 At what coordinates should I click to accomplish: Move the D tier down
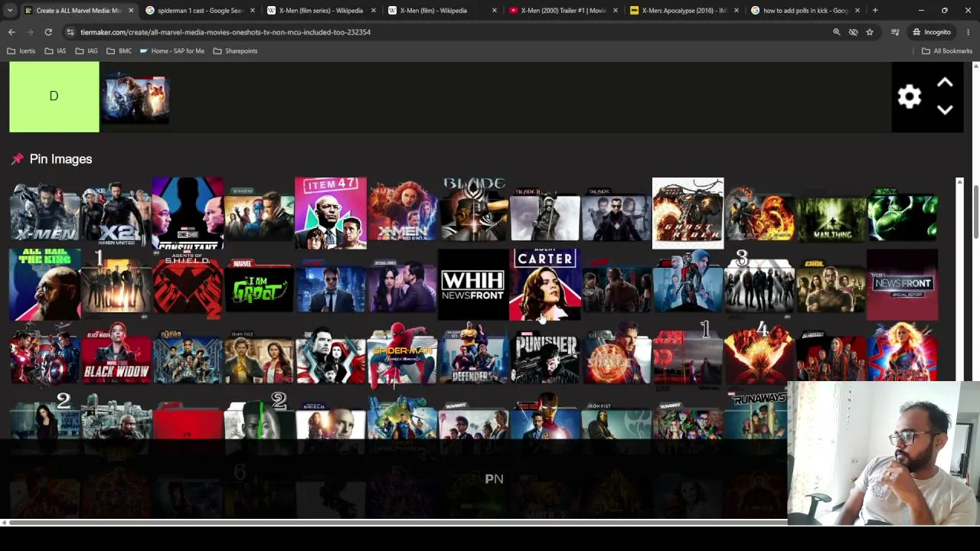tap(945, 110)
